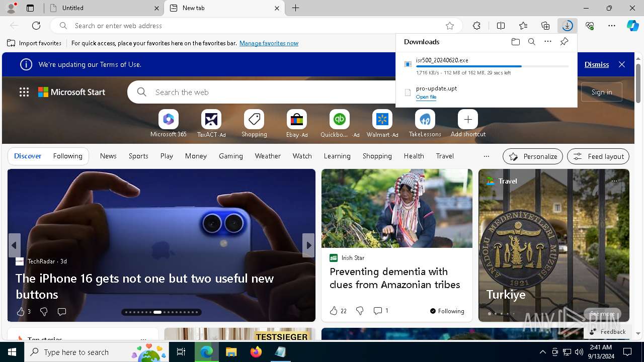Like the iPhone 16 article
The width and height of the screenshot is (644, 362).
coord(21,312)
